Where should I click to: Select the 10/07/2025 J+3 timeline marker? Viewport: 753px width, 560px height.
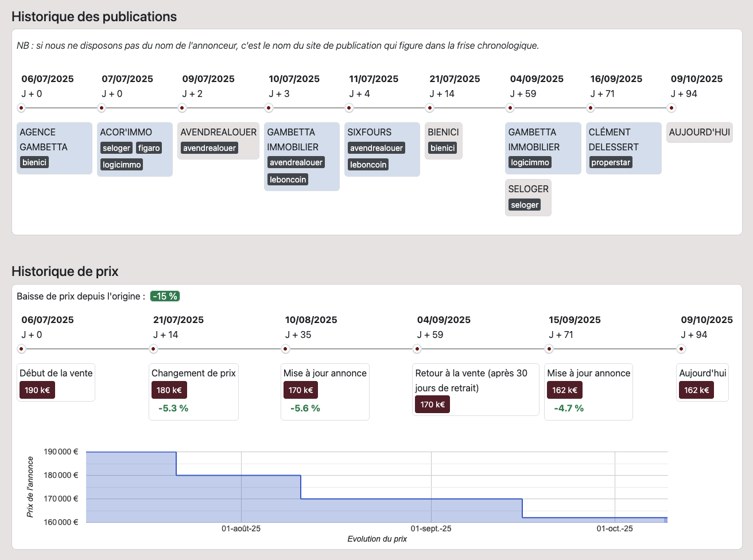[x=269, y=108]
